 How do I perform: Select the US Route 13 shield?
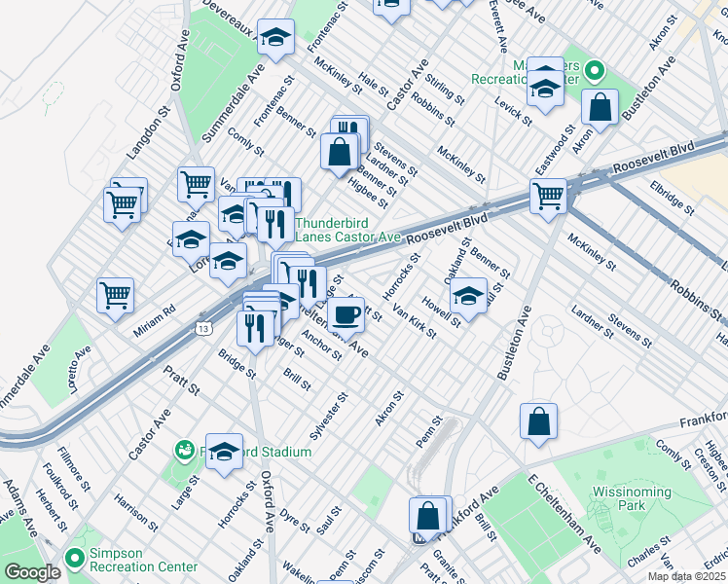(x=203, y=329)
